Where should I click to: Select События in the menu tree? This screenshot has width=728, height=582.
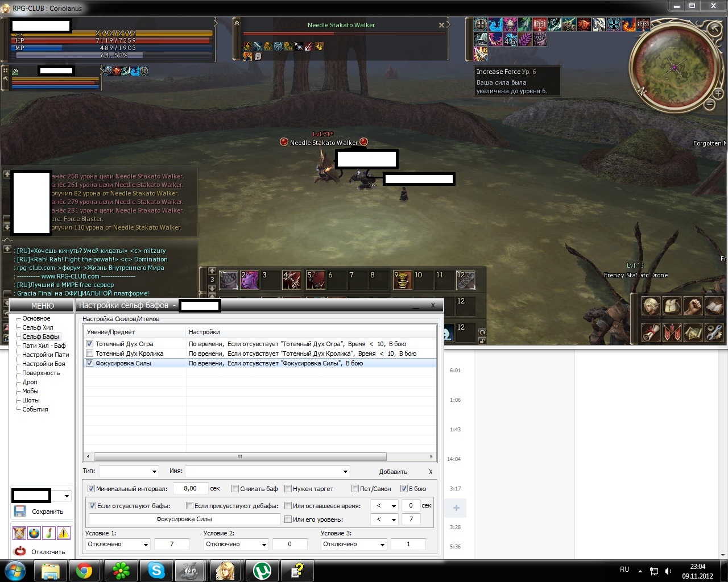[35, 410]
